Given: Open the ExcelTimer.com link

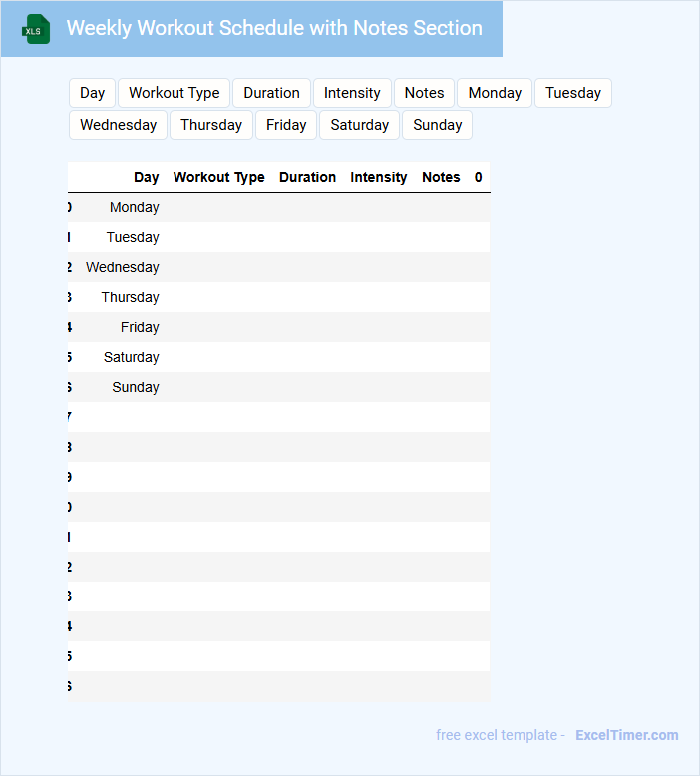Looking at the screenshot, I should pos(627,735).
